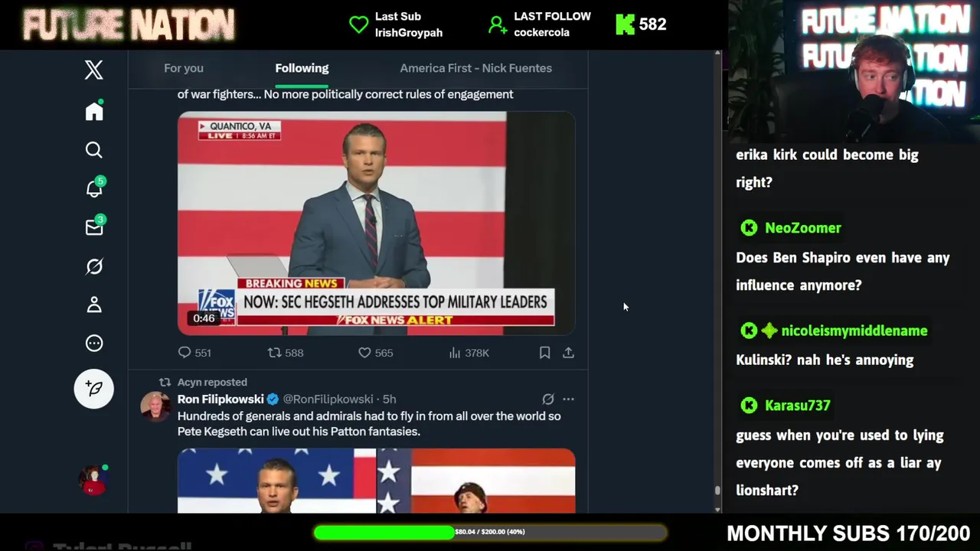This screenshot has width=980, height=551.
Task: Repost the Hegseth video post (588)
Action: 286,353
